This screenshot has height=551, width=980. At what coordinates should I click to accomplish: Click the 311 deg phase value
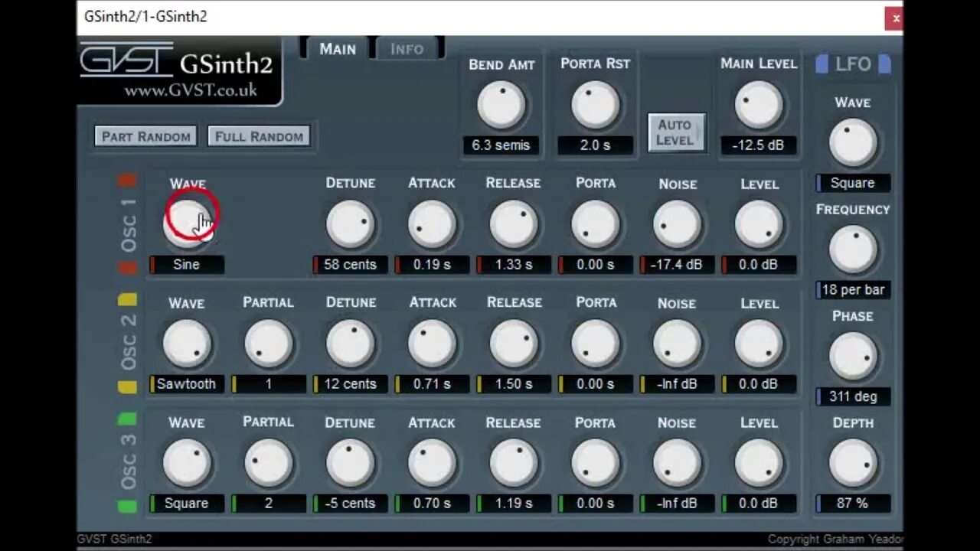click(852, 396)
